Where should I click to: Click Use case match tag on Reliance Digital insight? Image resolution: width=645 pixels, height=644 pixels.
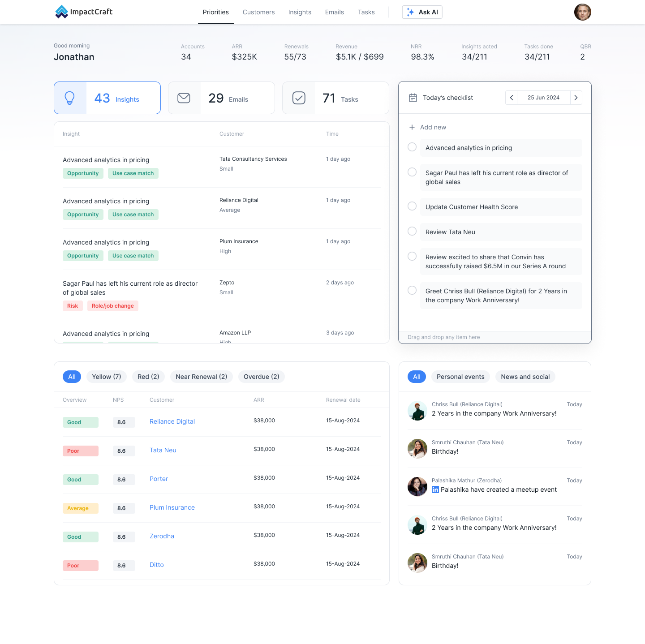(x=133, y=215)
